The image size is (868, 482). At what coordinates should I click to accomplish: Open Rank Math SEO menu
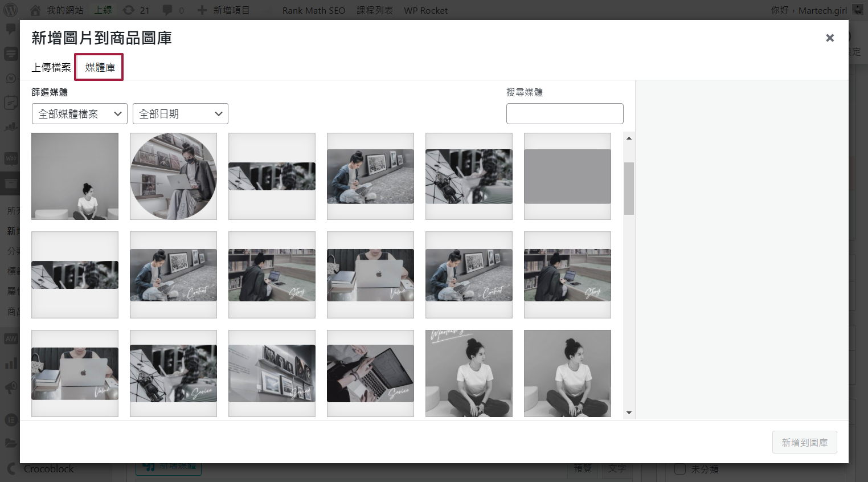[x=313, y=10]
